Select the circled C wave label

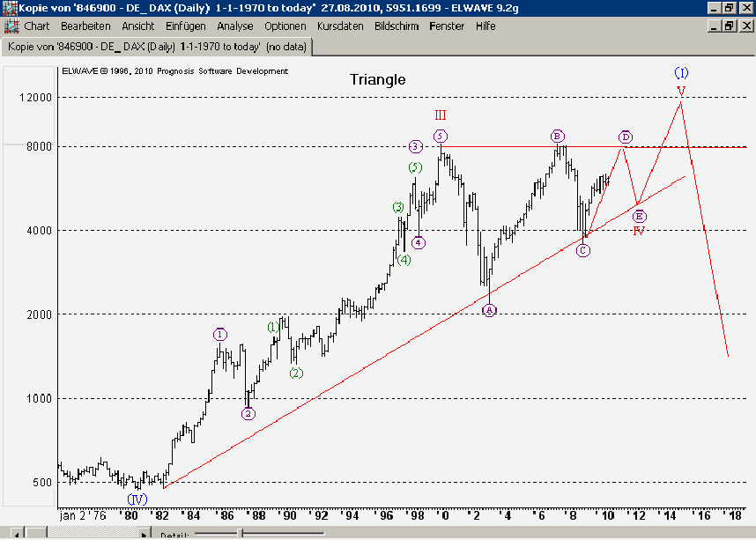coord(583,250)
